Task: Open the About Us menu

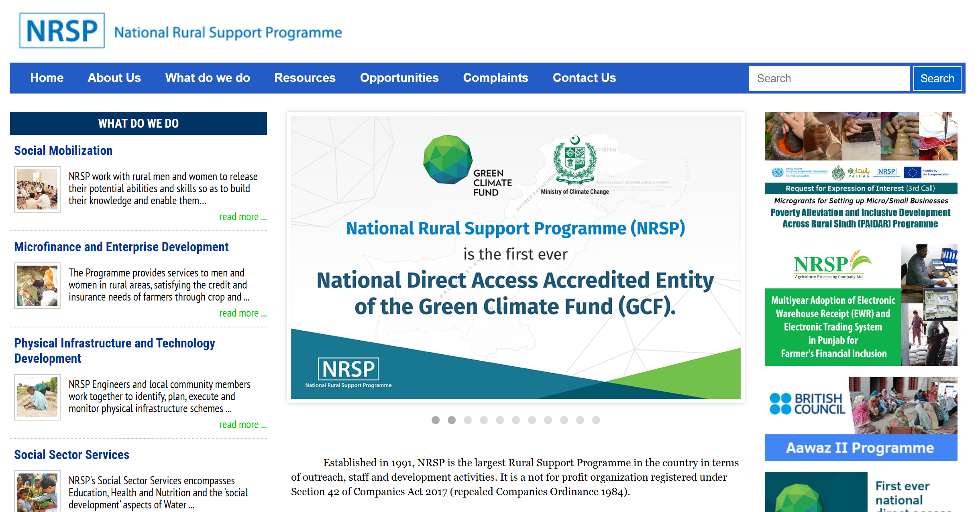Action: coord(114,78)
